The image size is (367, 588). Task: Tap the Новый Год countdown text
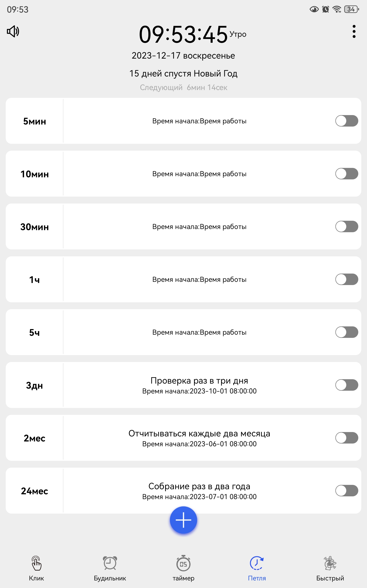[x=183, y=73]
